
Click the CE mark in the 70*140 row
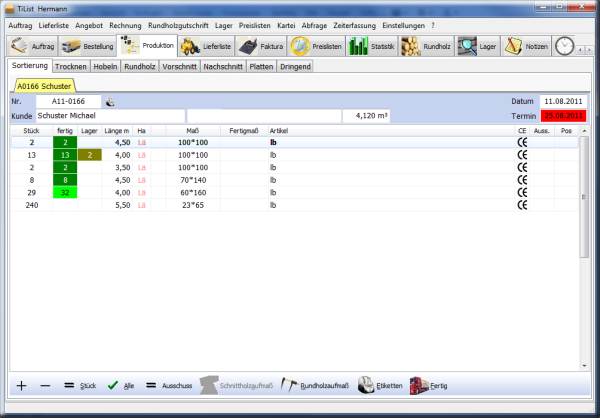tap(522, 180)
